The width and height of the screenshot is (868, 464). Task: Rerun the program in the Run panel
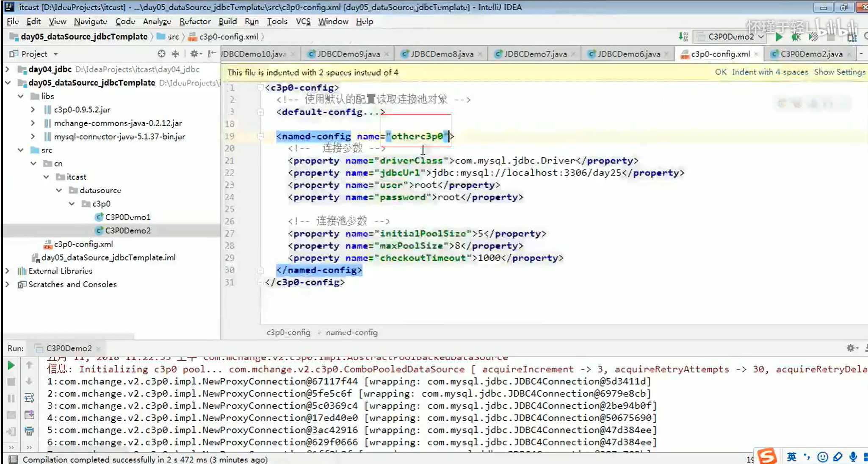click(x=11, y=365)
